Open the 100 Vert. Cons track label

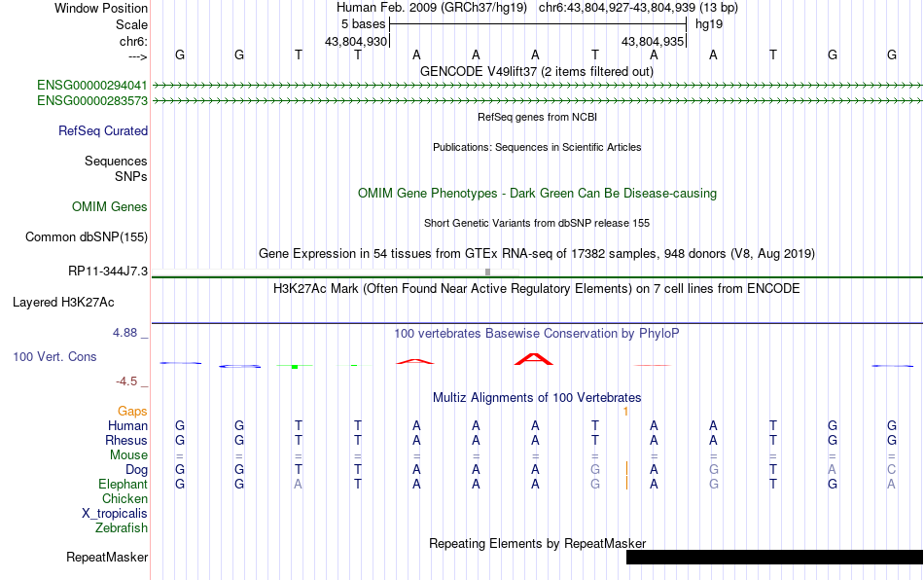[54, 356]
